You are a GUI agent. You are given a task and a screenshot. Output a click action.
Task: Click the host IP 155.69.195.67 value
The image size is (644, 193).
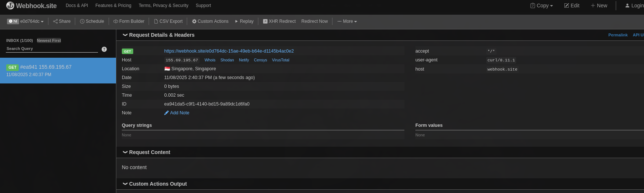[x=182, y=60]
